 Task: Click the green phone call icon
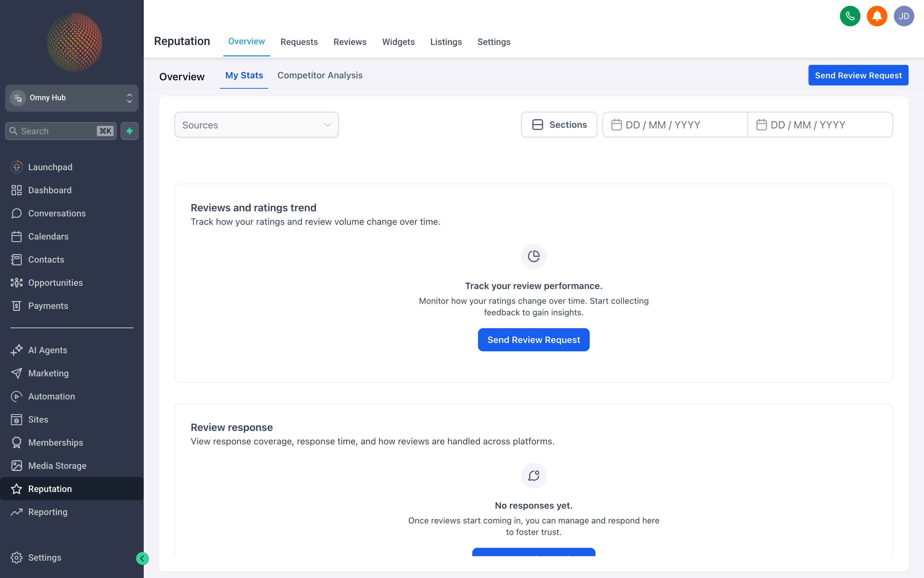coord(850,16)
